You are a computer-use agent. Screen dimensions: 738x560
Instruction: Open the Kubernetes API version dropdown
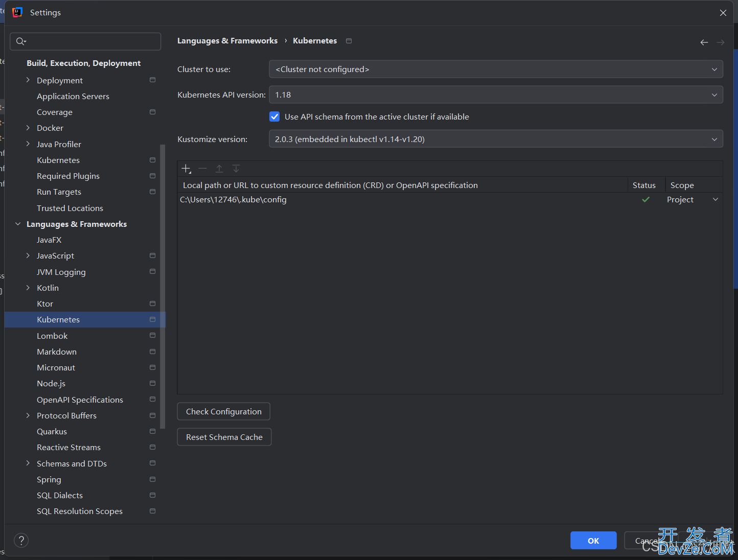[496, 95]
